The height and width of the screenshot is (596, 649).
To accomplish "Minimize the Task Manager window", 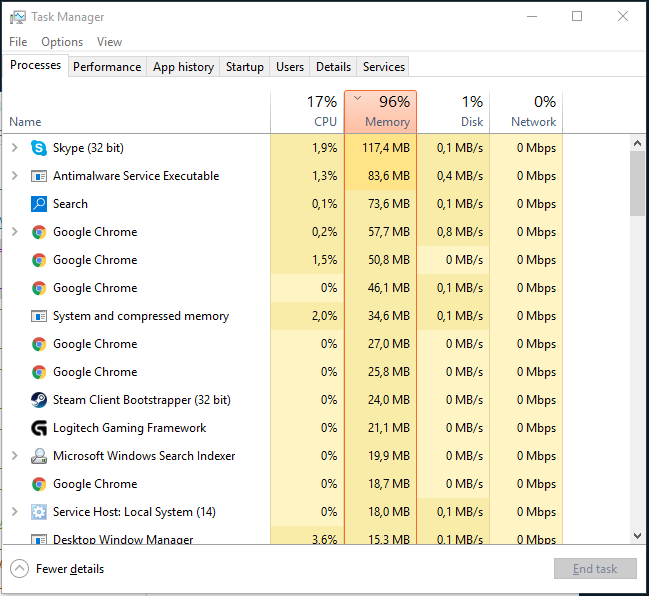I will [532, 17].
